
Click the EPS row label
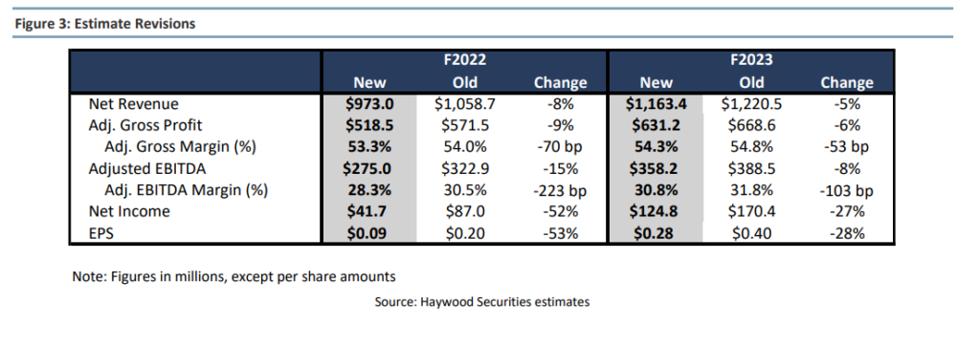(x=101, y=233)
